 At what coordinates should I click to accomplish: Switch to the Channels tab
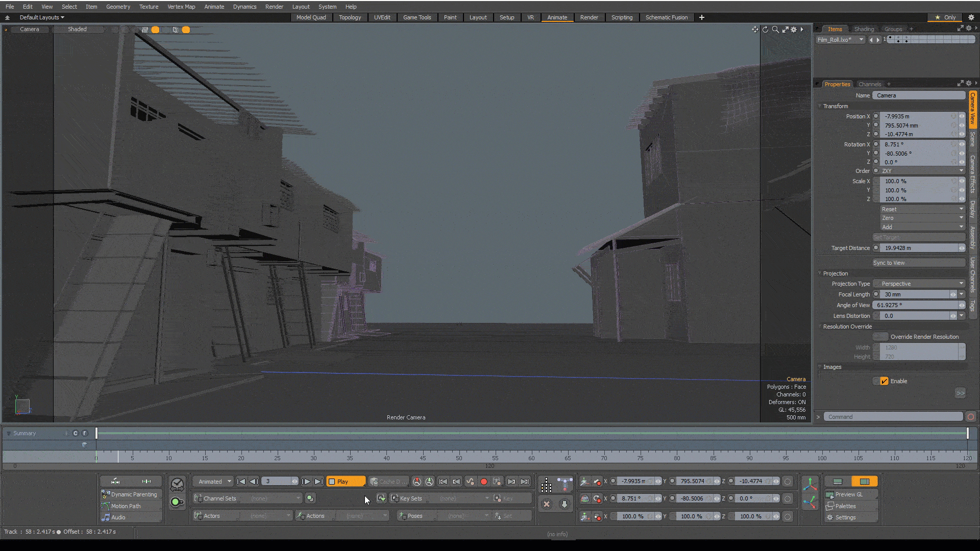coord(869,84)
